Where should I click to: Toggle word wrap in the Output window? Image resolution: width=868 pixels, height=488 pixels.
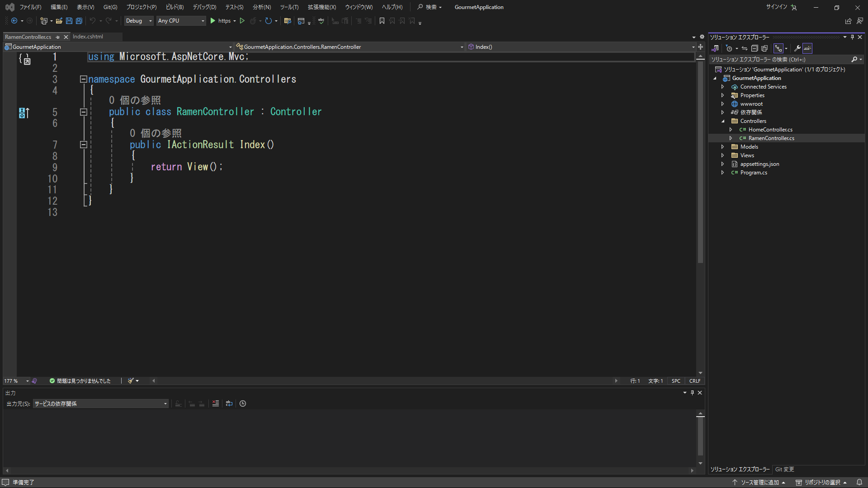(229, 404)
